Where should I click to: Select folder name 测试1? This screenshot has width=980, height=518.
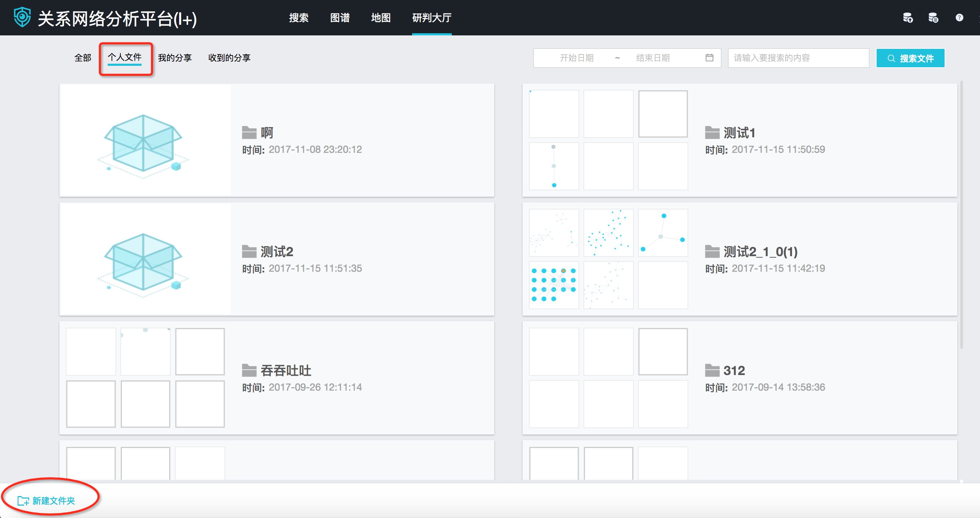739,133
